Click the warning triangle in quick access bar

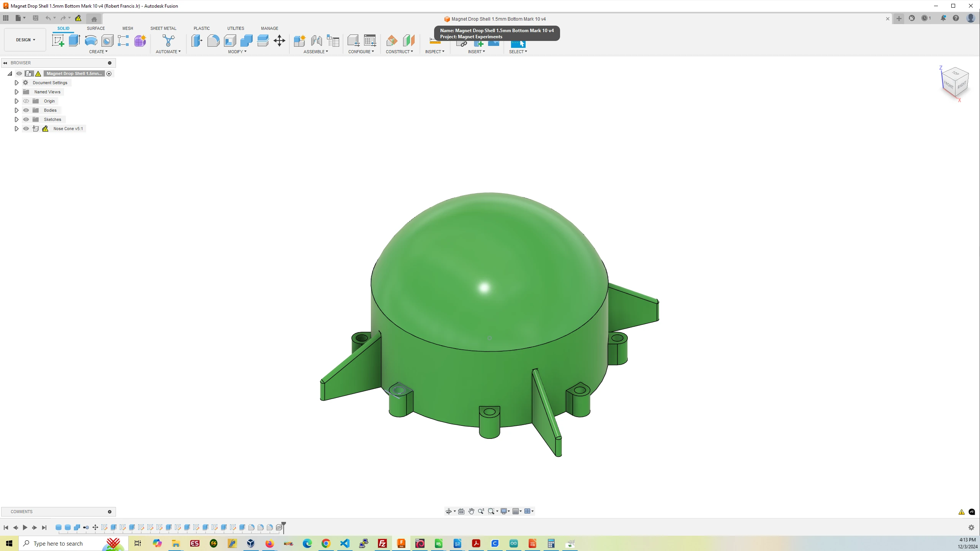click(78, 18)
